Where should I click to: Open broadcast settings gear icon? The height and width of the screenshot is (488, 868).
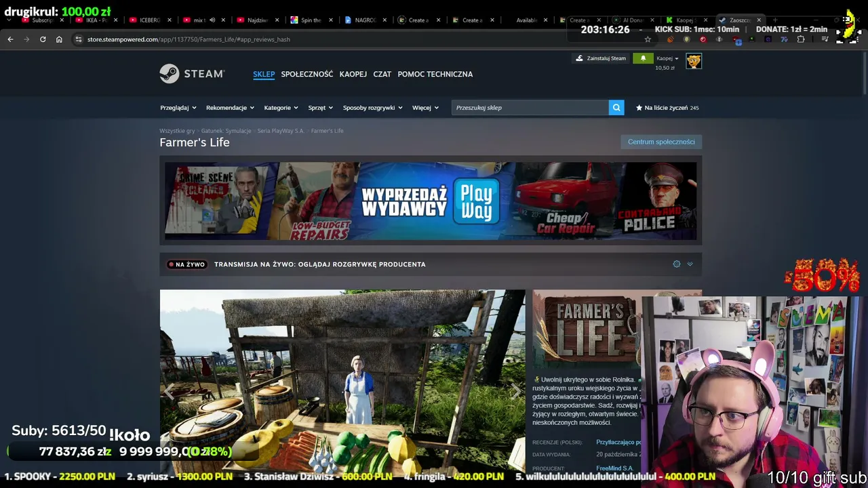676,264
